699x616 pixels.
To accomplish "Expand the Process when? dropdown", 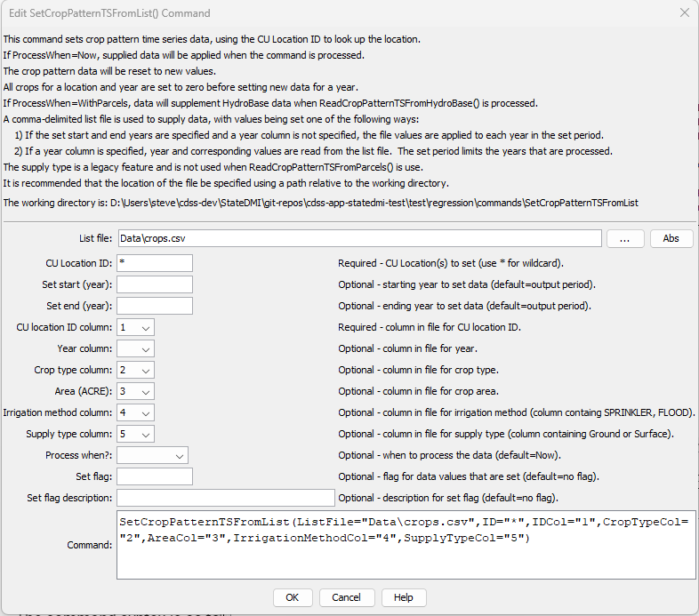I will [x=152, y=455].
